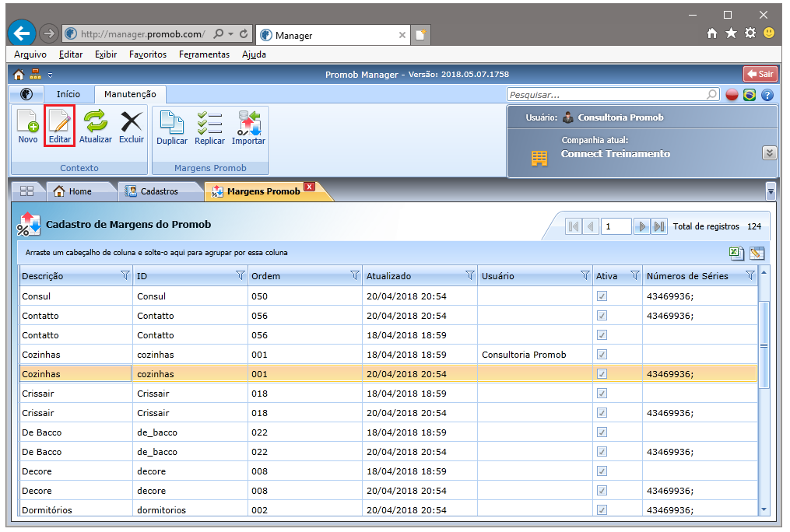The image size is (790, 532).
Task: Open the globe application menu button
Action: (x=26, y=94)
